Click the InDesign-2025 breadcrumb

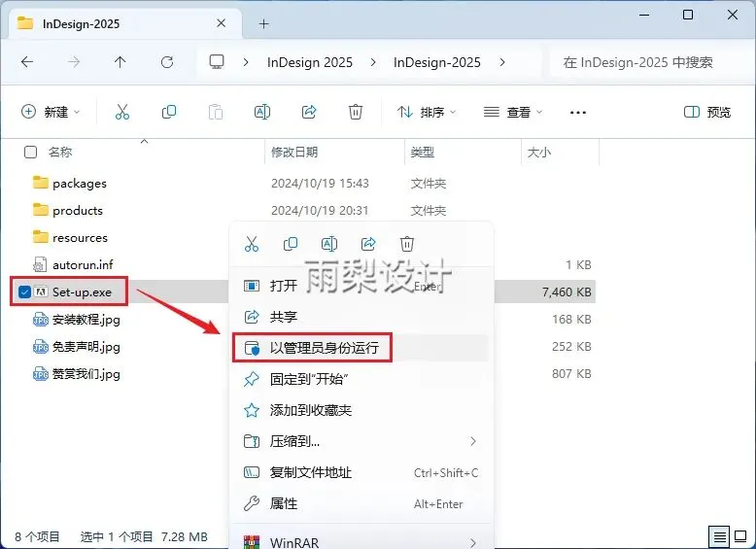pos(437,62)
